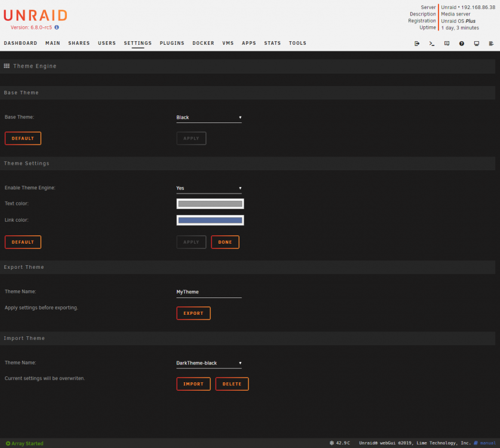Click the Unraid OS Plus registration text
This screenshot has width=500, height=448.
pyautogui.click(x=458, y=21)
